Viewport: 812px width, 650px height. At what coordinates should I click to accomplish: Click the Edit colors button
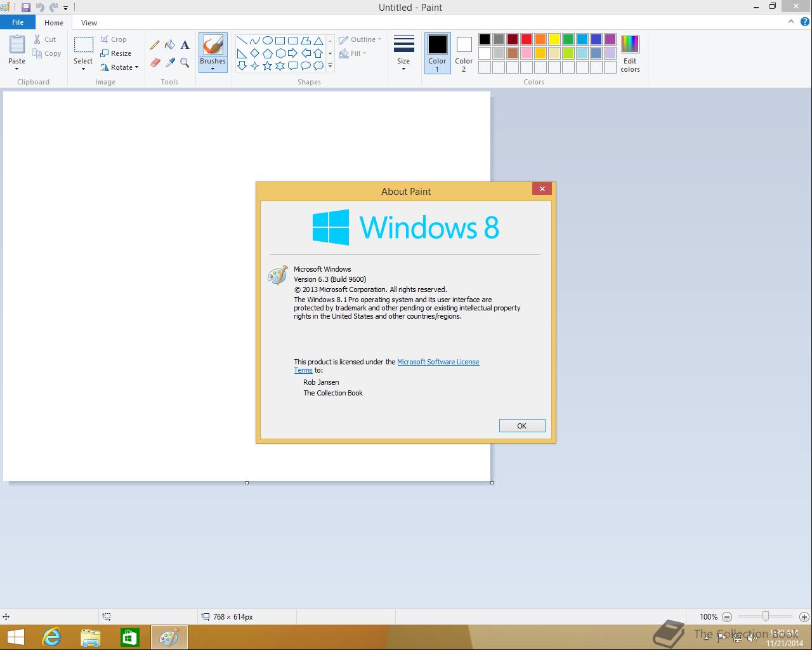point(630,53)
